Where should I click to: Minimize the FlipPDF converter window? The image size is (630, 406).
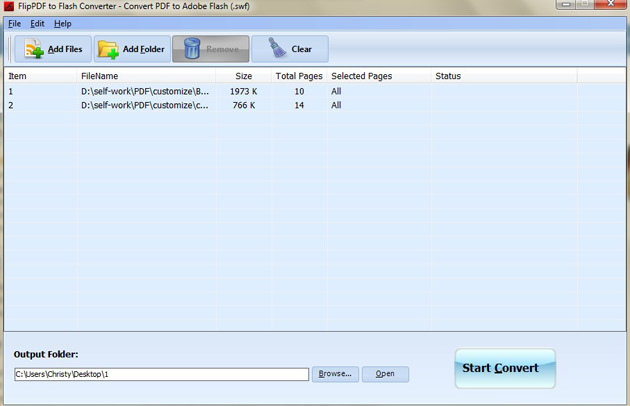point(566,4)
